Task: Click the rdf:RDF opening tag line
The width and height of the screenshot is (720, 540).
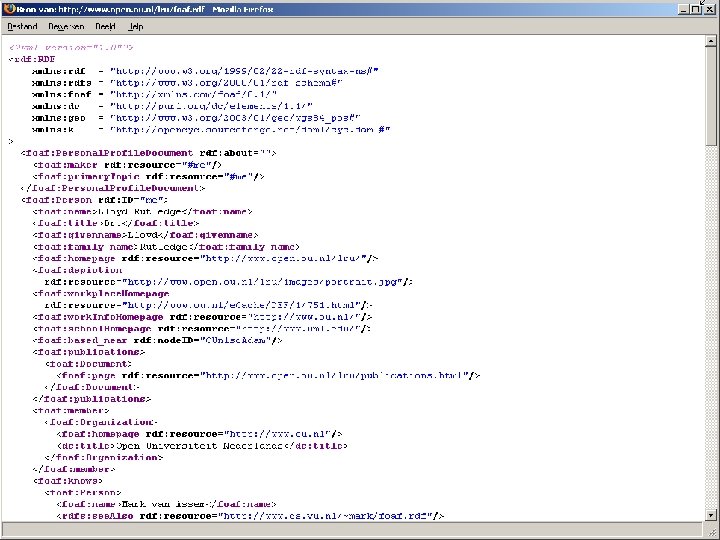Action: [x=32, y=59]
